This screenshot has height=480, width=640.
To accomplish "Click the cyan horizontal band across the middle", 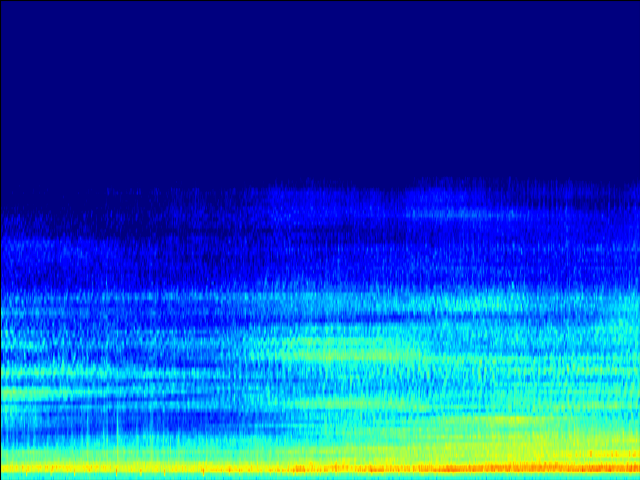I will (x=320, y=300).
